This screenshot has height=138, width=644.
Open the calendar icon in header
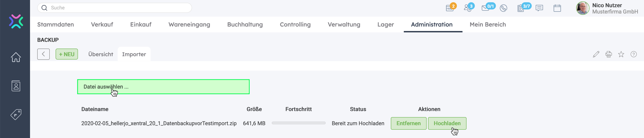(557, 8)
